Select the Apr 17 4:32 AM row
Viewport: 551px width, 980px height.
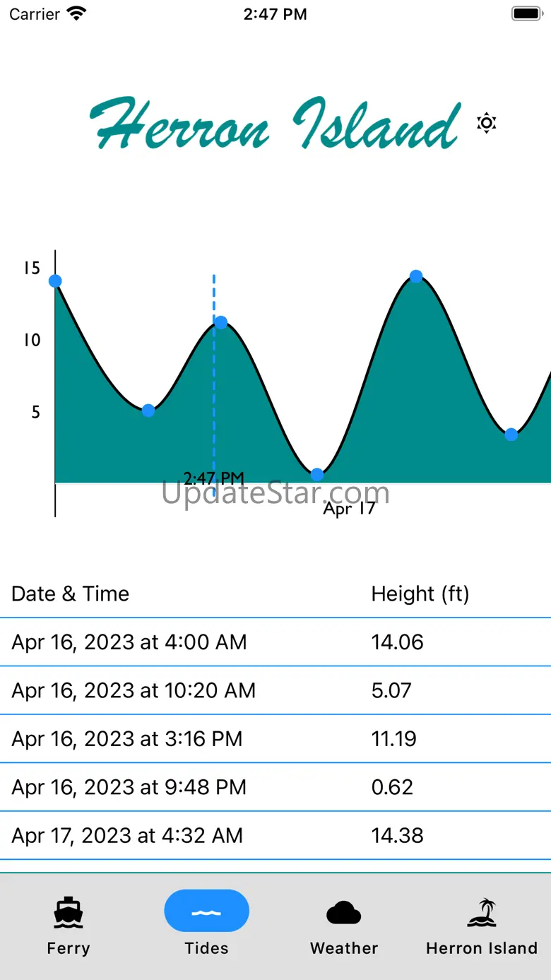275,836
